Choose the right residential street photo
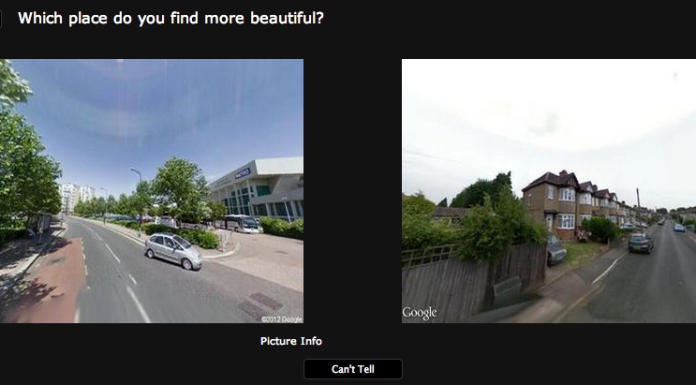The height and width of the screenshot is (385, 696). tap(549, 191)
